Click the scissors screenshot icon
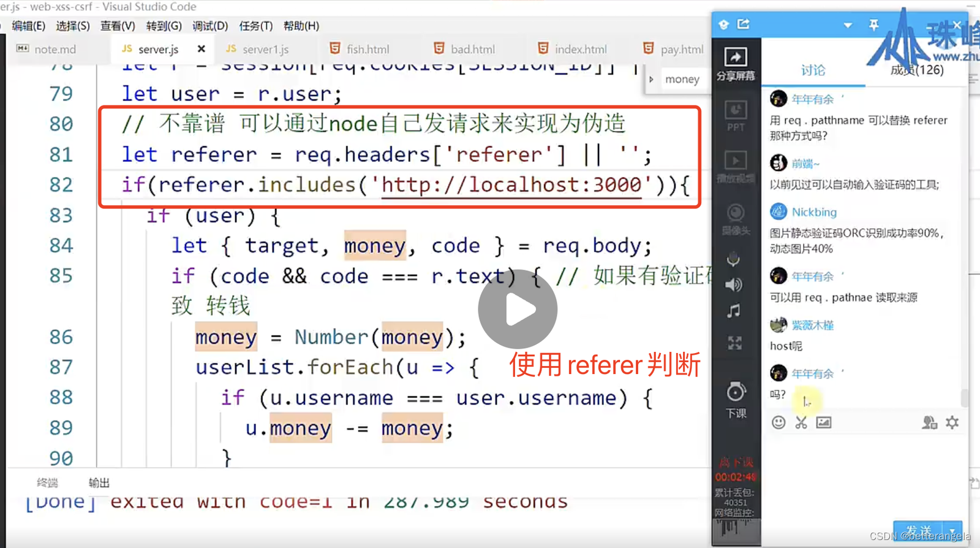Screen dimensions: 980x548 pos(801,422)
